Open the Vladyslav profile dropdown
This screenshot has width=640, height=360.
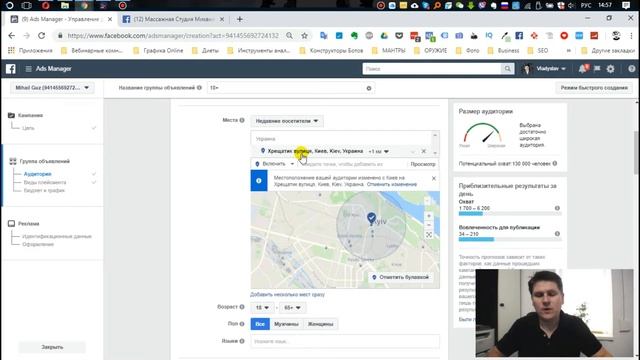(x=544, y=69)
